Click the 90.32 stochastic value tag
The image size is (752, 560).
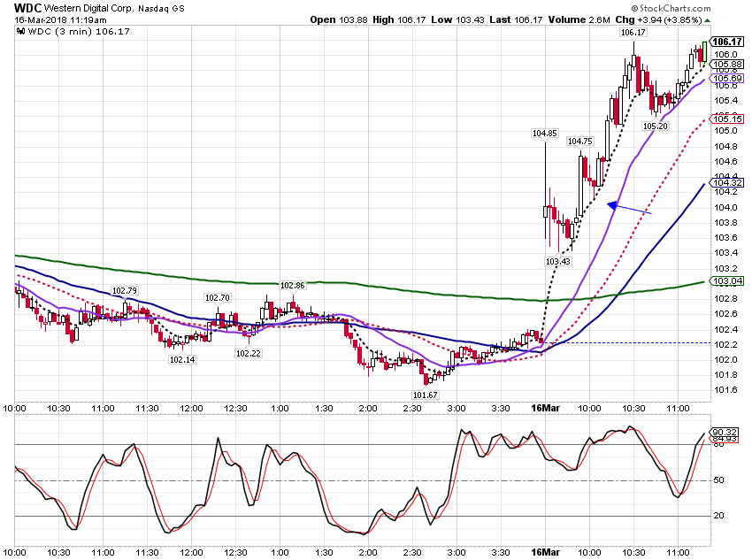(x=725, y=432)
